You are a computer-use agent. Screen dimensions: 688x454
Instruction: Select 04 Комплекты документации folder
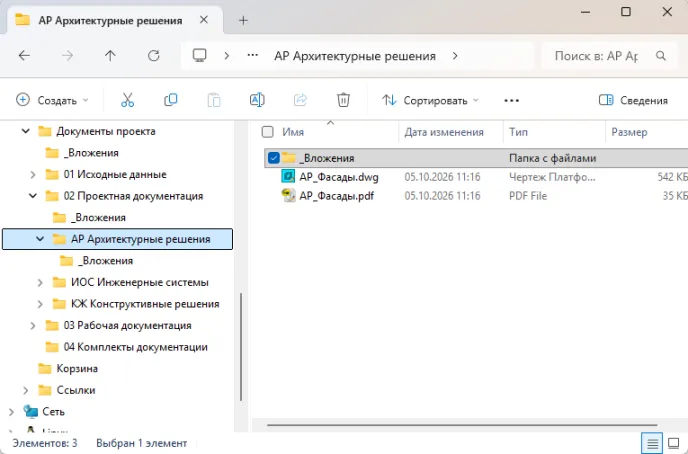tap(136, 347)
